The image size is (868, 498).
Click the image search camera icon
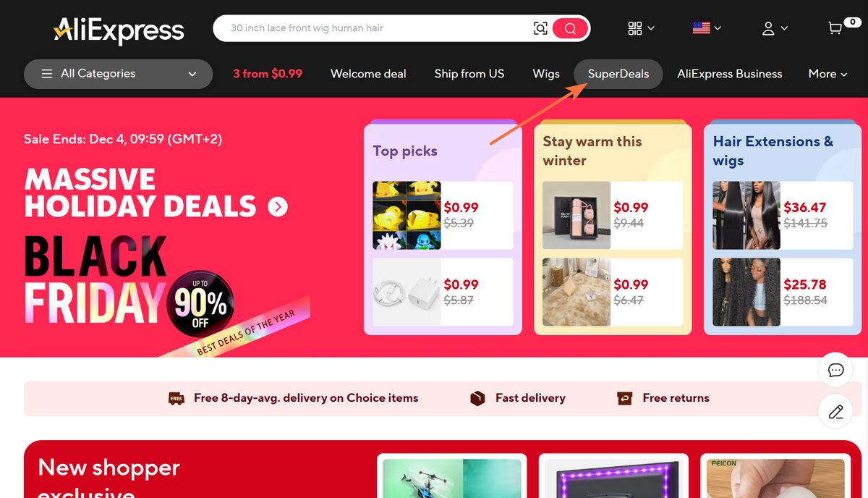540,28
